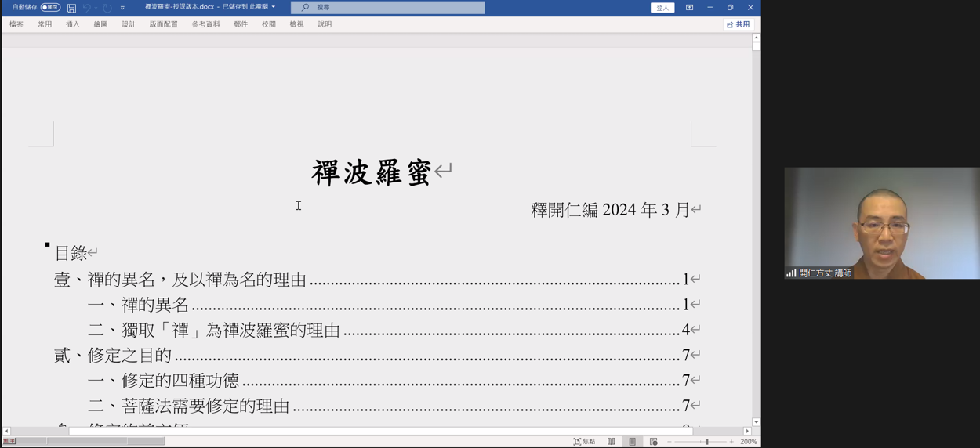
Task: Open the file name save-location dropdown
Action: click(274, 7)
